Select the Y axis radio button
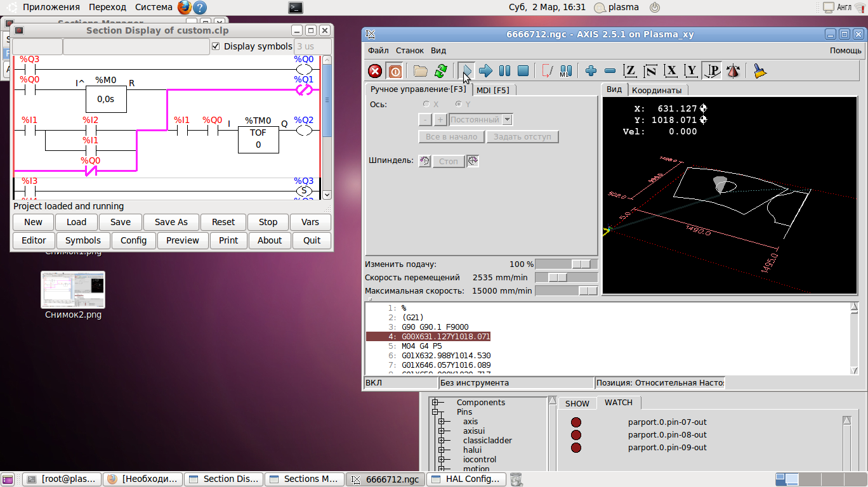Image resolution: width=868 pixels, height=487 pixels. pos(458,104)
